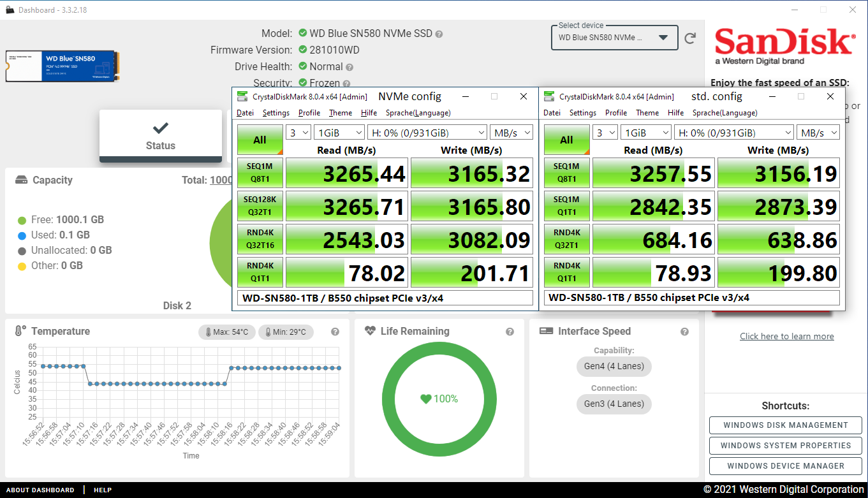Click the Dashboard app icon in title bar

pyautogui.click(x=9, y=10)
